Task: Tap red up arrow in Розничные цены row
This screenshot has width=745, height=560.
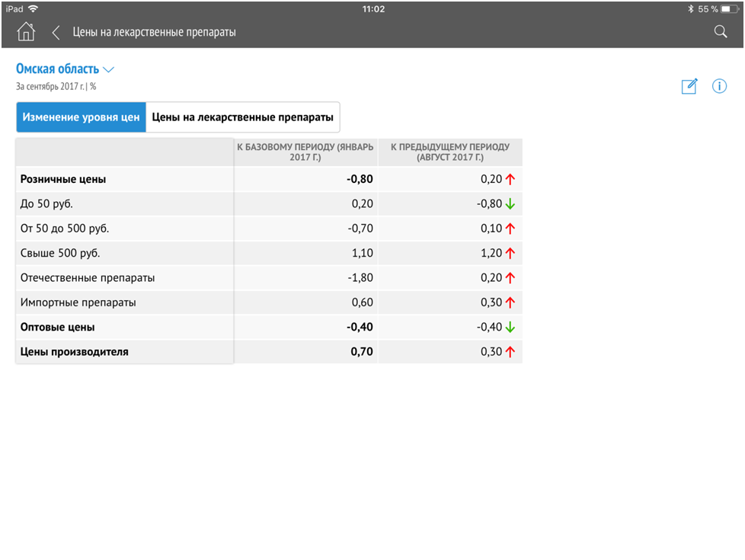Action: tap(510, 180)
